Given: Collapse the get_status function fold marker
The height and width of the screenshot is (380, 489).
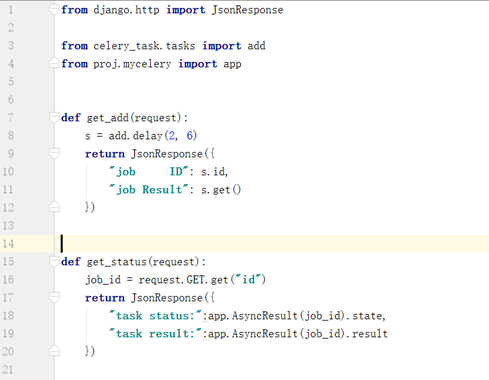Looking at the screenshot, I should point(54,261).
